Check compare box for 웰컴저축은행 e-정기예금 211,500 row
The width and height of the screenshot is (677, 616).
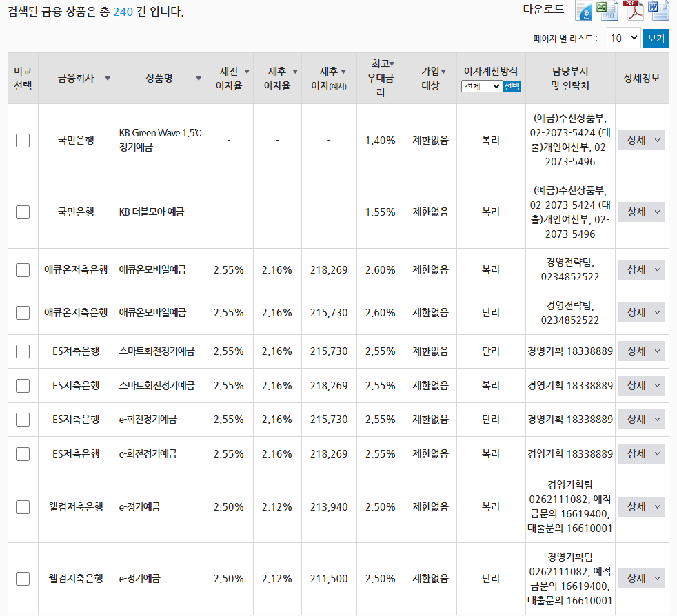click(x=23, y=578)
